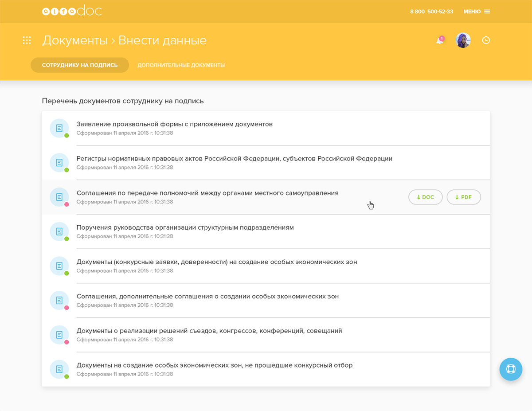Open the user avatar profile
The height and width of the screenshot is (411, 532).
(x=463, y=40)
